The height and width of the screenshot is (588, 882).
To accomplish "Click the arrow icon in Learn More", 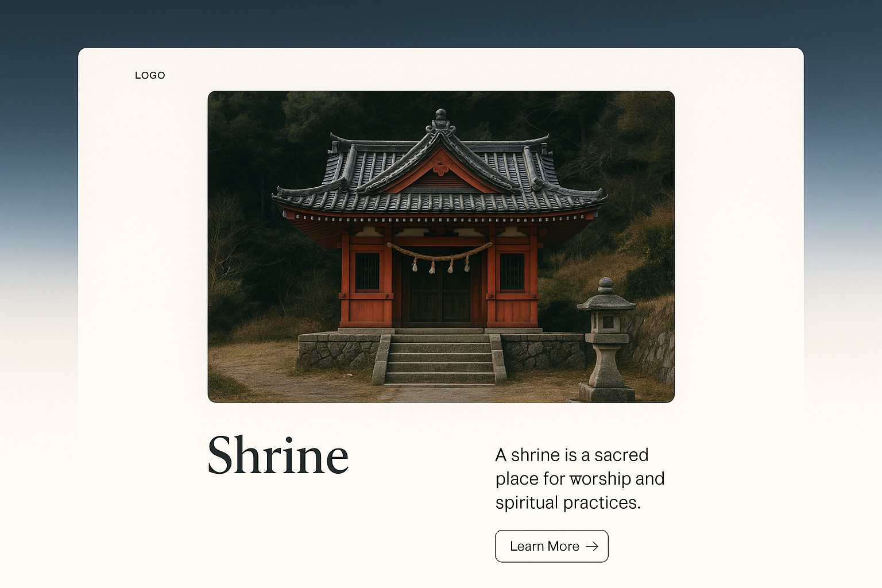I will pos(591,547).
